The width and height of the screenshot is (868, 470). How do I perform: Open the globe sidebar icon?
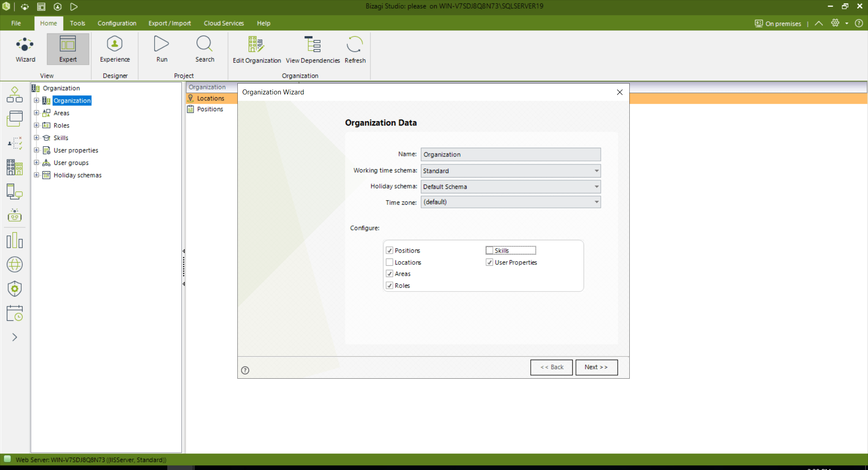click(14, 264)
